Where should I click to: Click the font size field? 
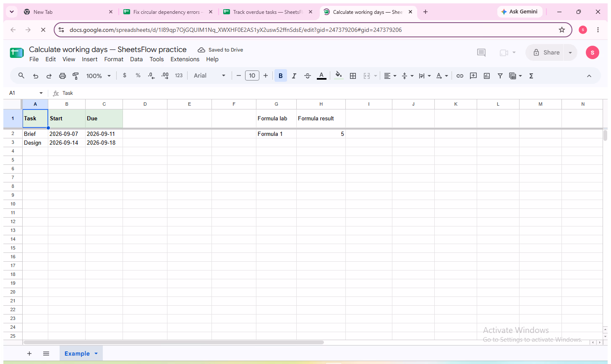coord(252,76)
